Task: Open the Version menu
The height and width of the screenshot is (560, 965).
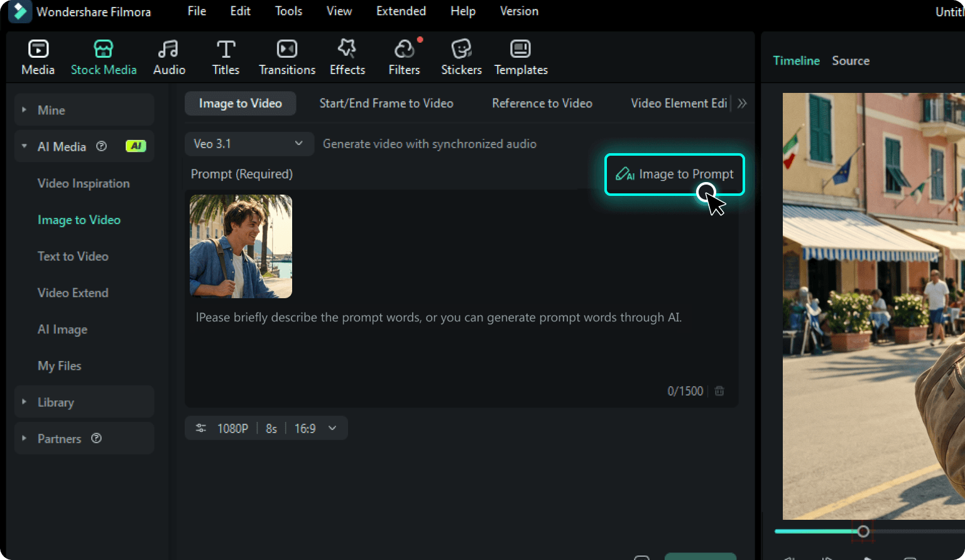Action: [x=519, y=11]
